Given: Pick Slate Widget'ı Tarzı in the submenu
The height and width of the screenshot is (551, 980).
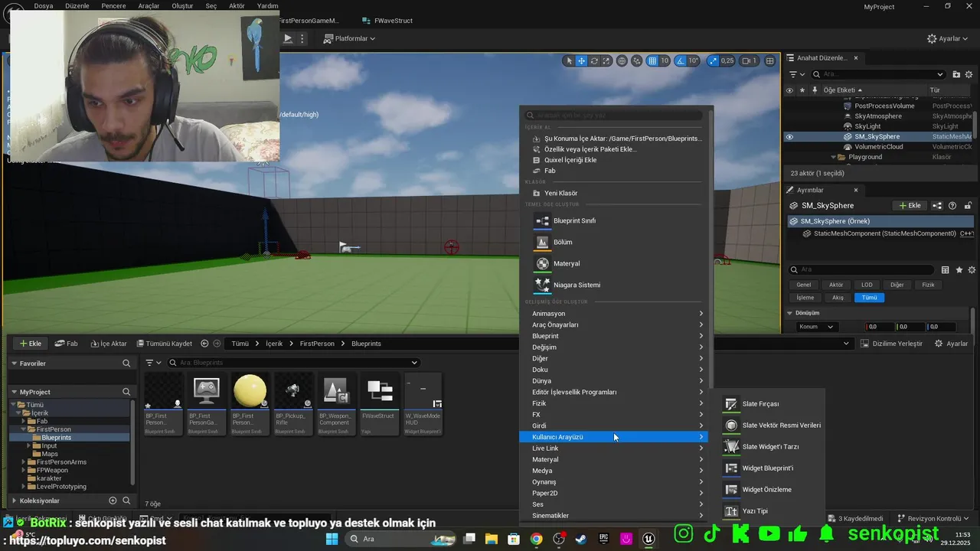Looking at the screenshot, I should (731, 447).
